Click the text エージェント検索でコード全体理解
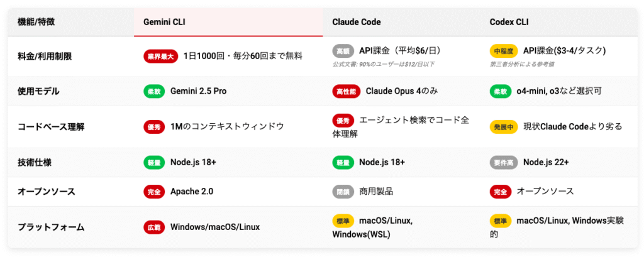This screenshot has width=644, height=257. tap(401, 127)
